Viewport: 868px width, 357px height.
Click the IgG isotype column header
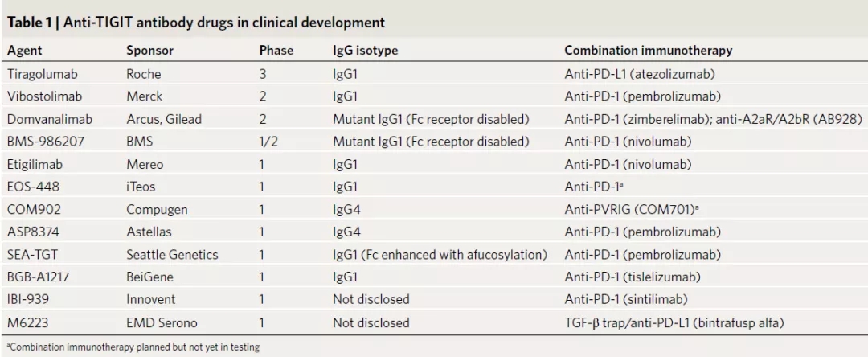pos(366,50)
